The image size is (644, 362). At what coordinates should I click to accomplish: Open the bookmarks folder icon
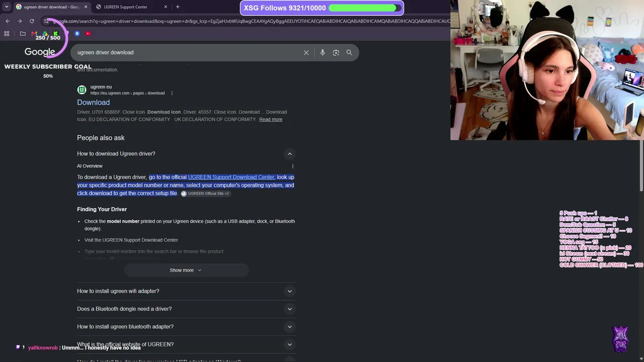[23, 34]
